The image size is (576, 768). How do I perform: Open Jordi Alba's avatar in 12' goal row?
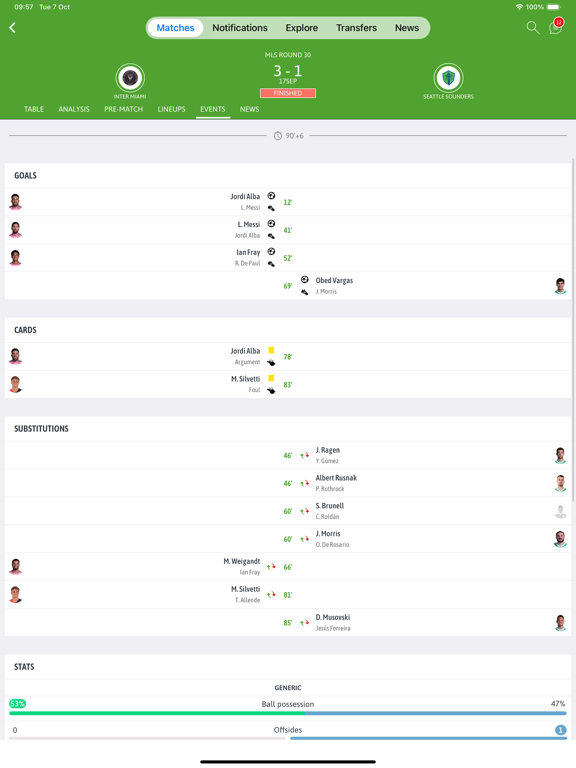coord(15,202)
